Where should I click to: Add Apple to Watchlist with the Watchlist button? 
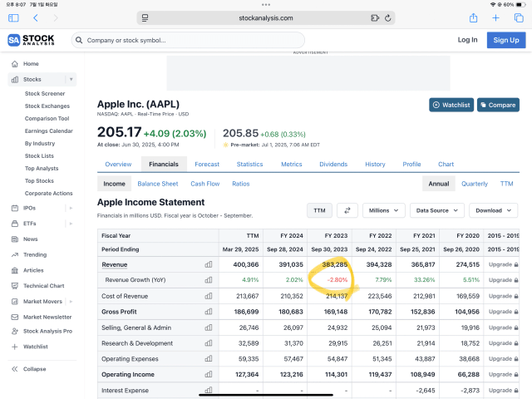[451, 105]
